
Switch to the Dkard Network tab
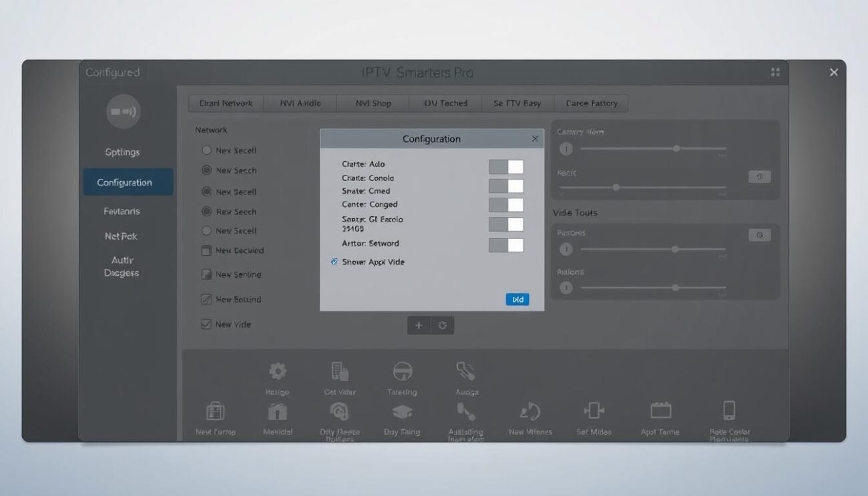pyautogui.click(x=226, y=103)
